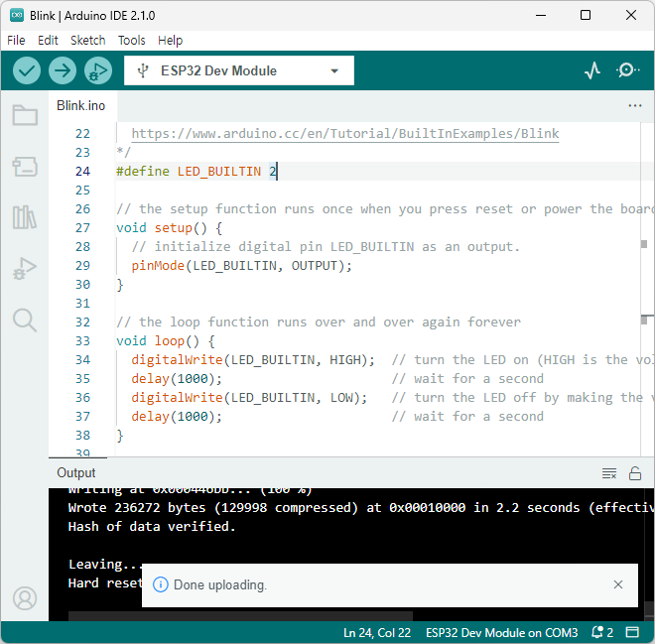Click the setup function comment on line 26

click(x=384, y=208)
